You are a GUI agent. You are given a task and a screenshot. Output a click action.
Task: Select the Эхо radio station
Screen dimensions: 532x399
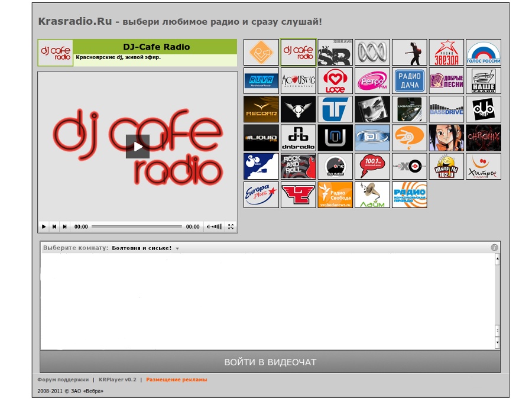coord(410,166)
